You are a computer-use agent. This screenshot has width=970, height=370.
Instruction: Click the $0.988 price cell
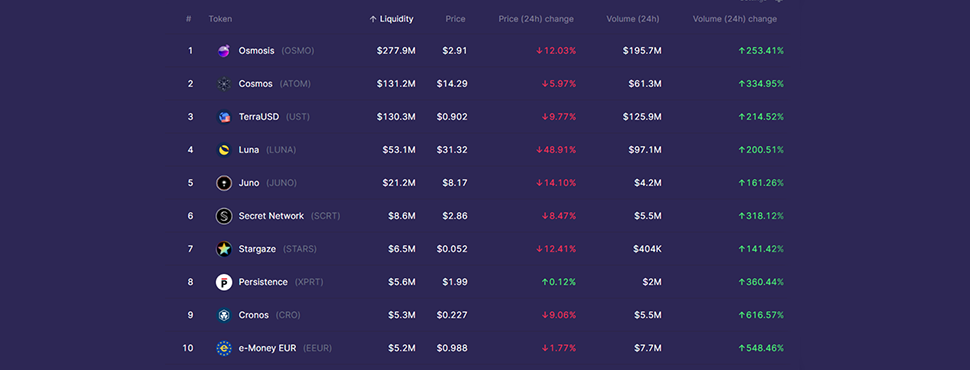pyautogui.click(x=452, y=348)
